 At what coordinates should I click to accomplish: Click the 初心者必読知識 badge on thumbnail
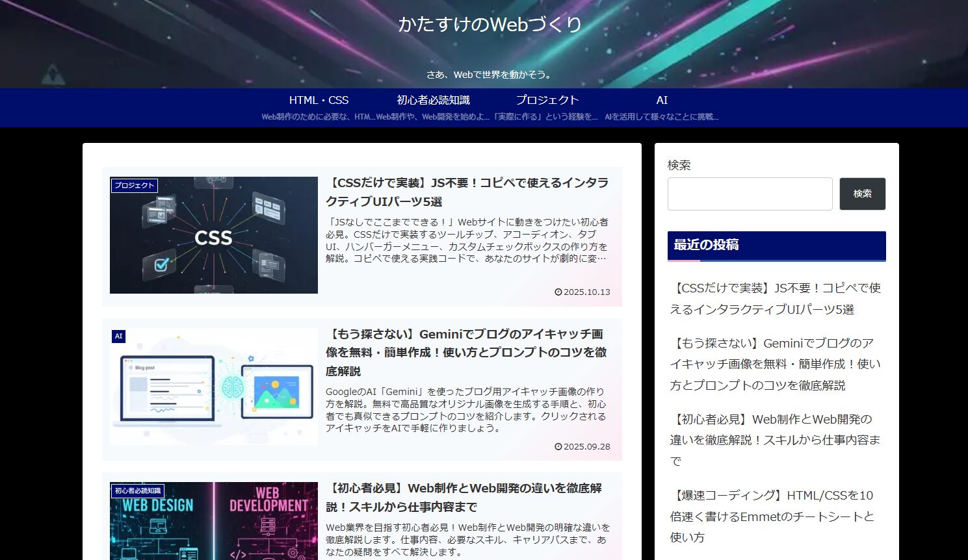point(138,491)
